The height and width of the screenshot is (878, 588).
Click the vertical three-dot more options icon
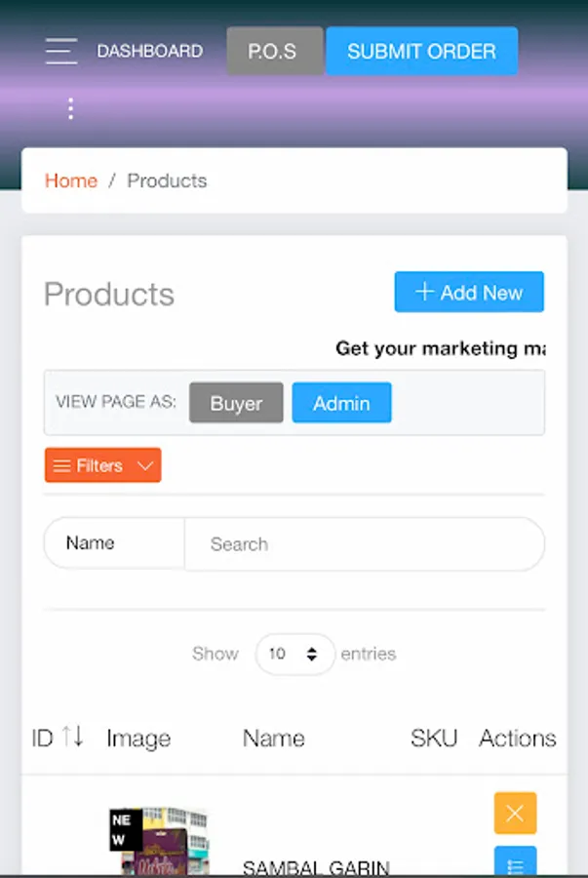click(x=70, y=108)
